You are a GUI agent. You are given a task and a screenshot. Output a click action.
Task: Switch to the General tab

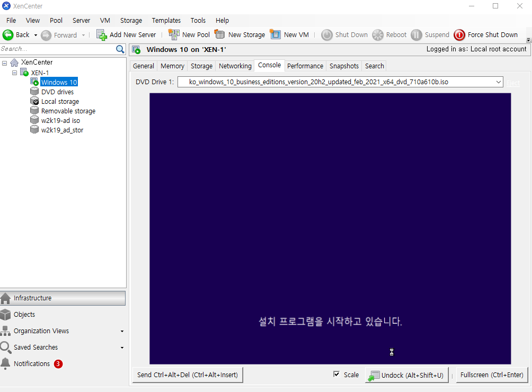[144, 66]
